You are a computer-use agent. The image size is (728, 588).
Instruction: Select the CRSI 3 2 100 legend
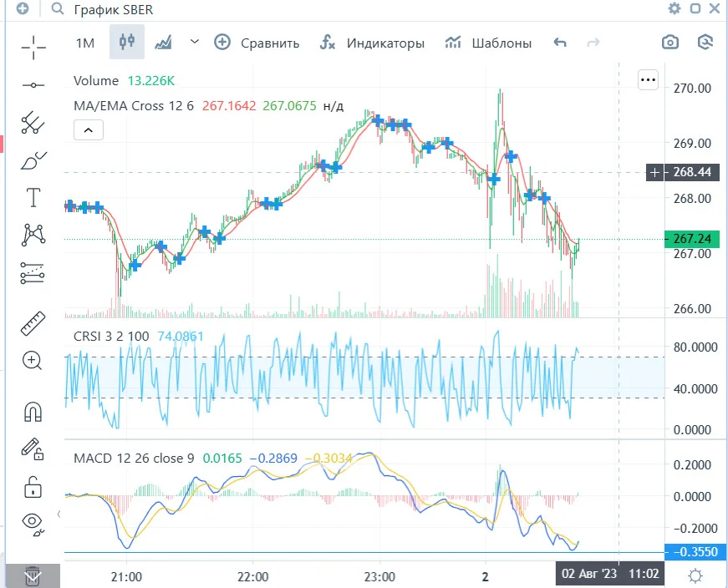tap(111, 336)
